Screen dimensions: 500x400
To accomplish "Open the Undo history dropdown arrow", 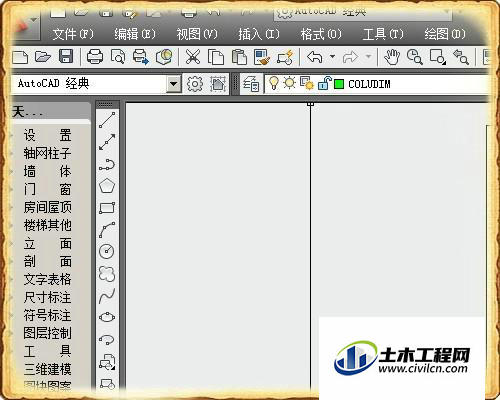I will tap(332, 57).
